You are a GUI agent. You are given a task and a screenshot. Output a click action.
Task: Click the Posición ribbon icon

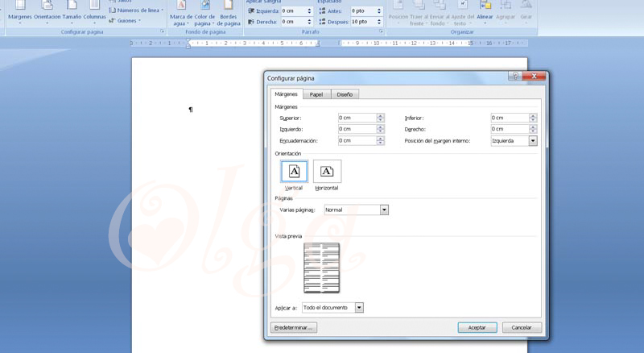(398, 11)
